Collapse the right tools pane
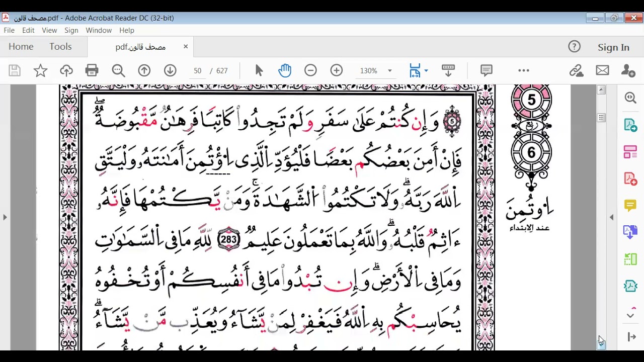644x362 pixels. (612, 217)
